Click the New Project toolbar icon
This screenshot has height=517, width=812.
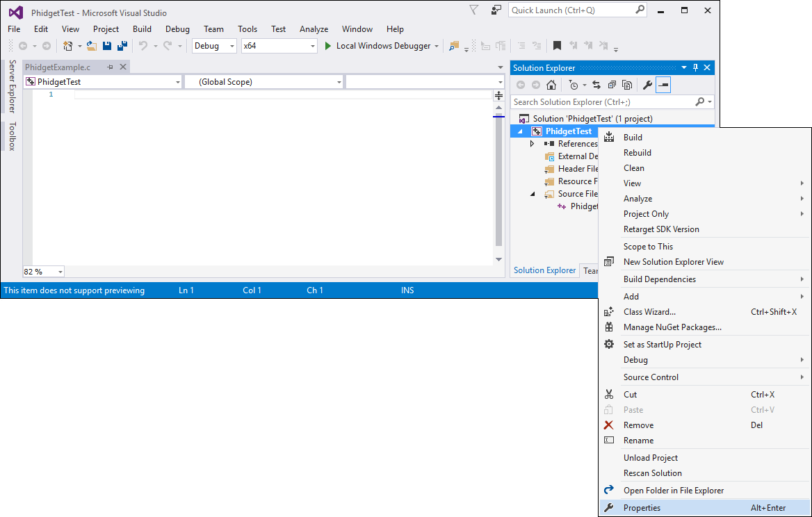point(68,46)
